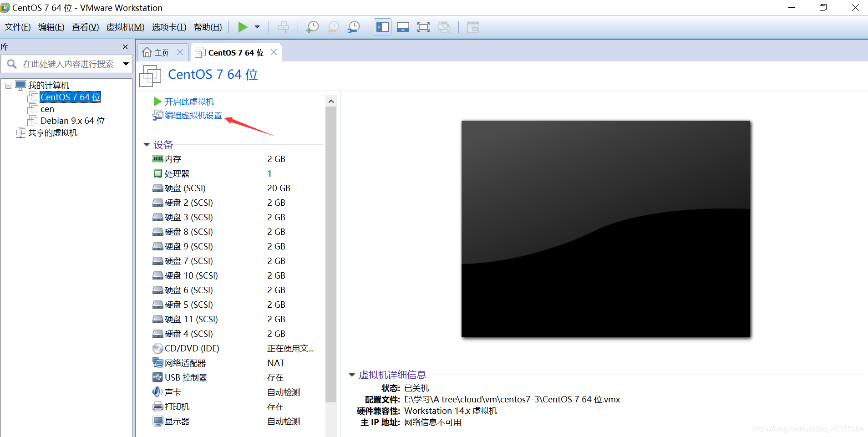The height and width of the screenshot is (437, 868).
Task: Open the power options dropdown arrow
Action: 257,27
